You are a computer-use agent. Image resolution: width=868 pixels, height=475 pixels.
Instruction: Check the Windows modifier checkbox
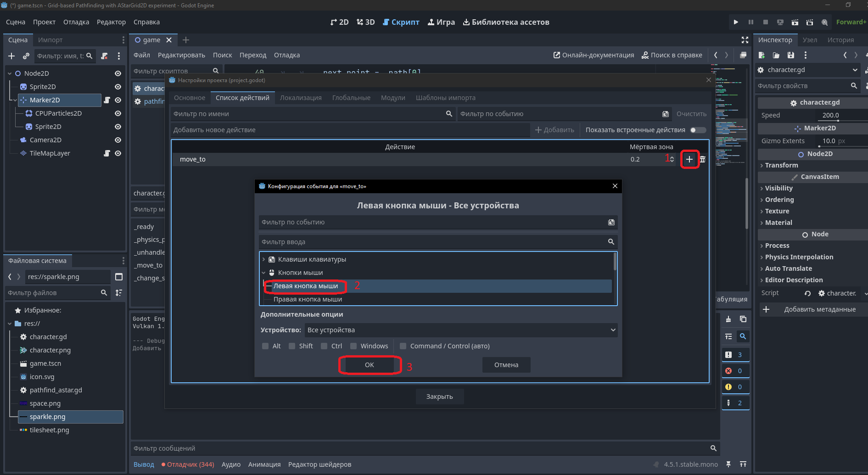[x=353, y=346]
